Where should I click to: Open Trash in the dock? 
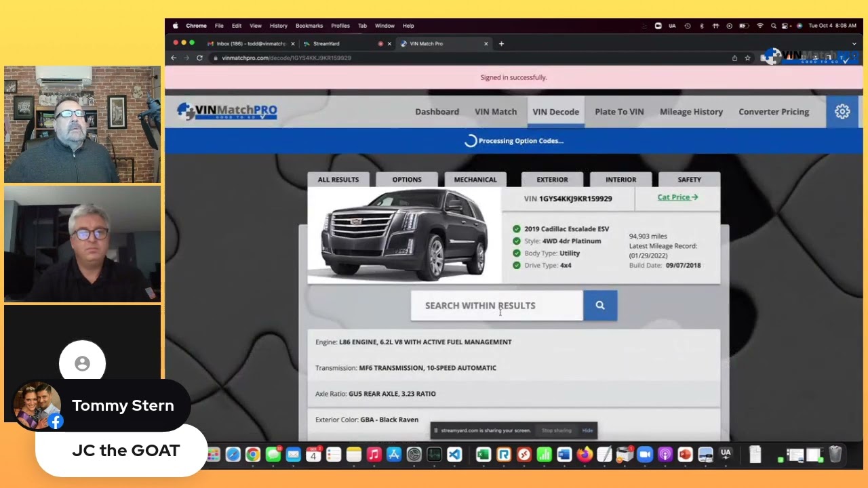[x=835, y=454]
